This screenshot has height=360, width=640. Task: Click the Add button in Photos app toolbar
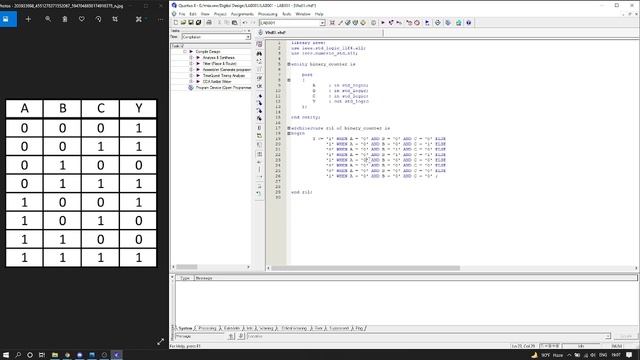tap(28, 19)
